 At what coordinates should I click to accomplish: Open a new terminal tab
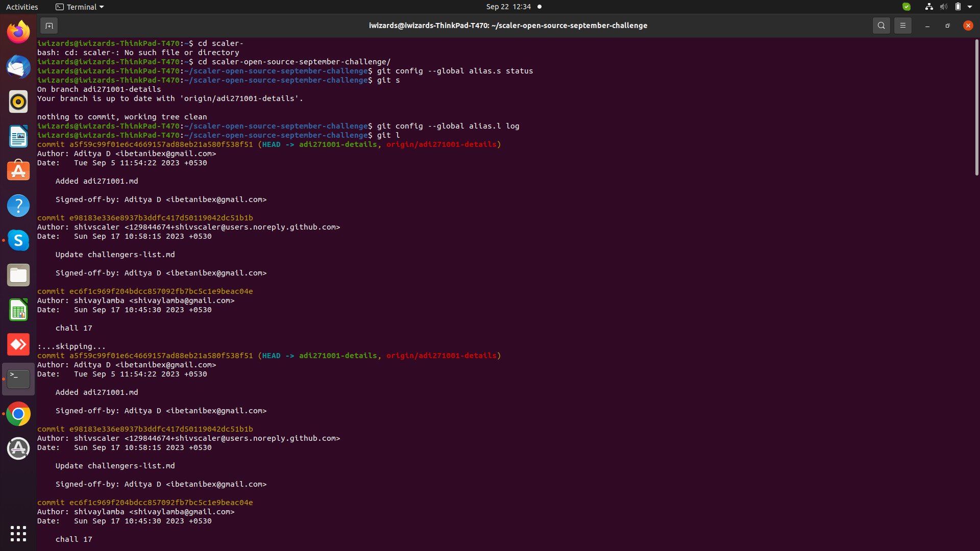click(49, 26)
